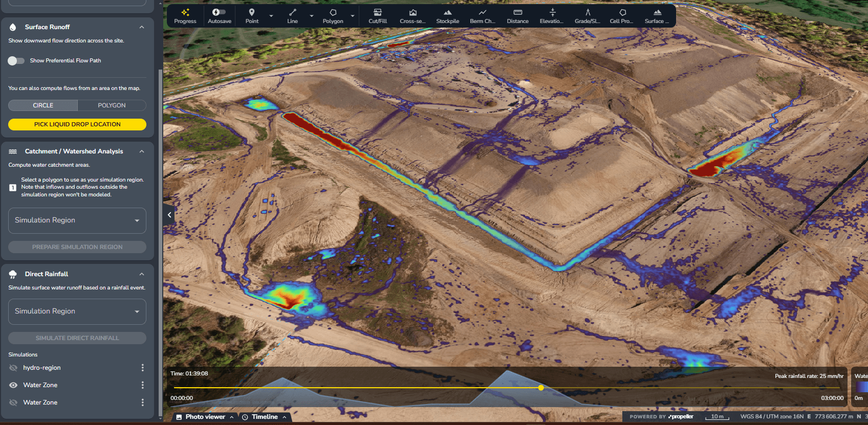Select the Distance measurement tool
The image size is (868, 425).
click(x=517, y=16)
